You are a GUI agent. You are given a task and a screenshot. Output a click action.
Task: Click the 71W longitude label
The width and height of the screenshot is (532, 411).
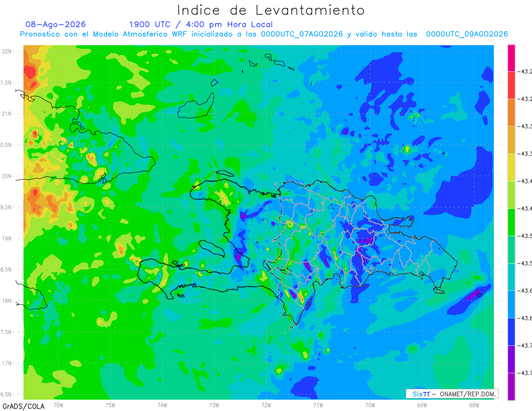coord(318,405)
